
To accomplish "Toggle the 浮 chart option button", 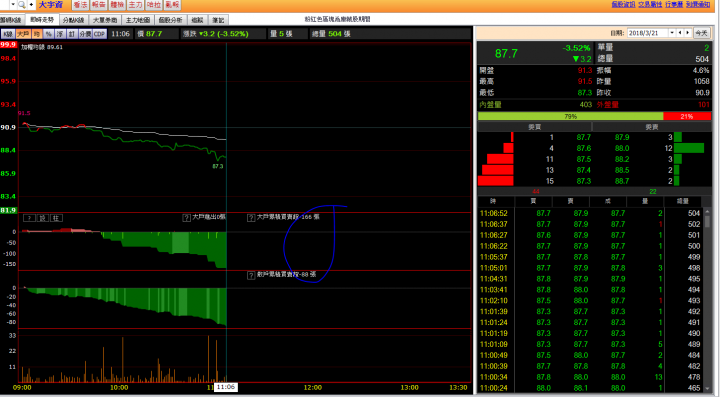I will pyautogui.click(x=60, y=34).
